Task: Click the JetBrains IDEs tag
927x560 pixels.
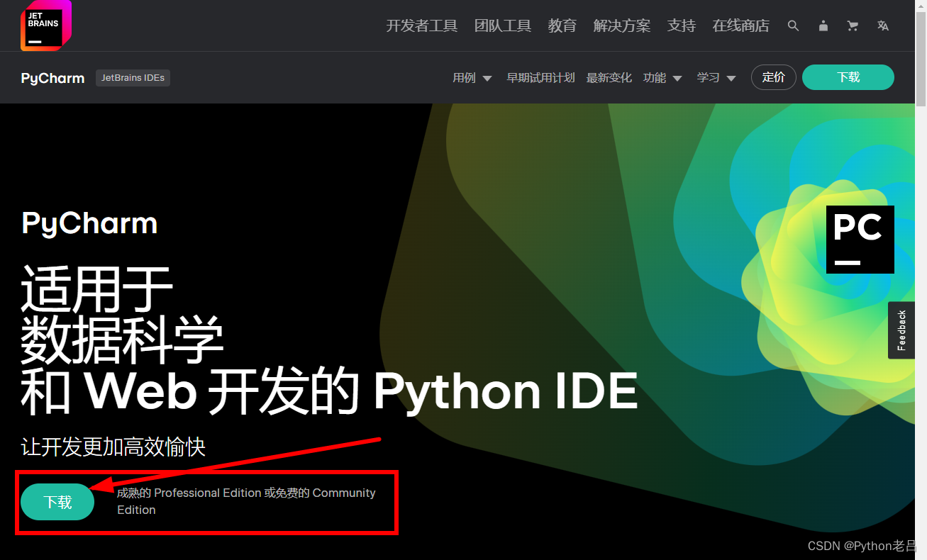Action: pyautogui.click(x=133, y=78)
